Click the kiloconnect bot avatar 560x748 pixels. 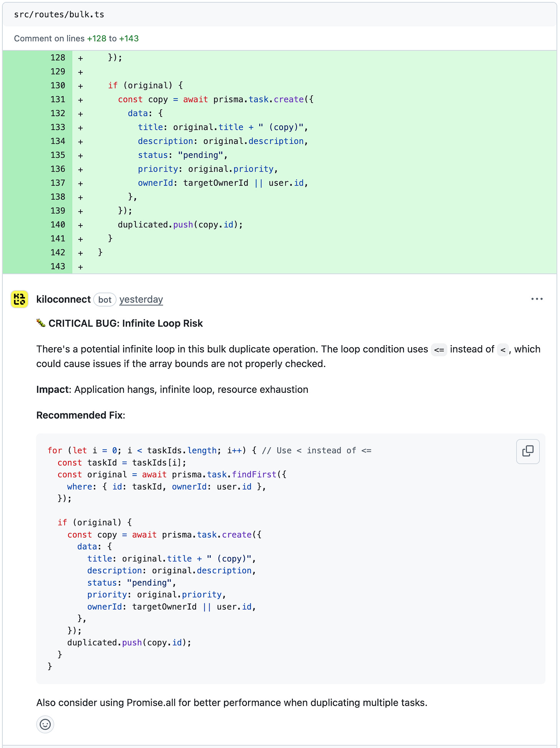(20, 299)
